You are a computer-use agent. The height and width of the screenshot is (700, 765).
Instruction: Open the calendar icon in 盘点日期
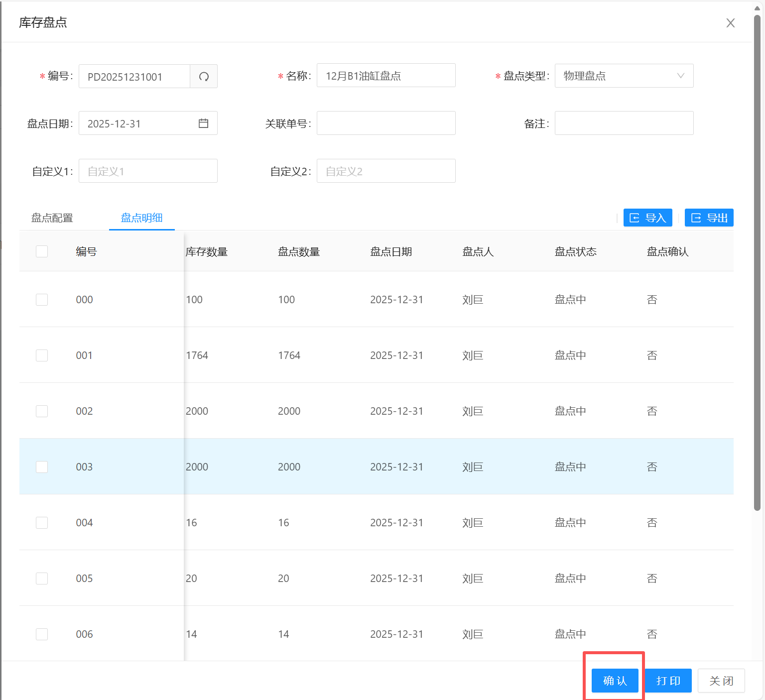(x=203, y=123)
